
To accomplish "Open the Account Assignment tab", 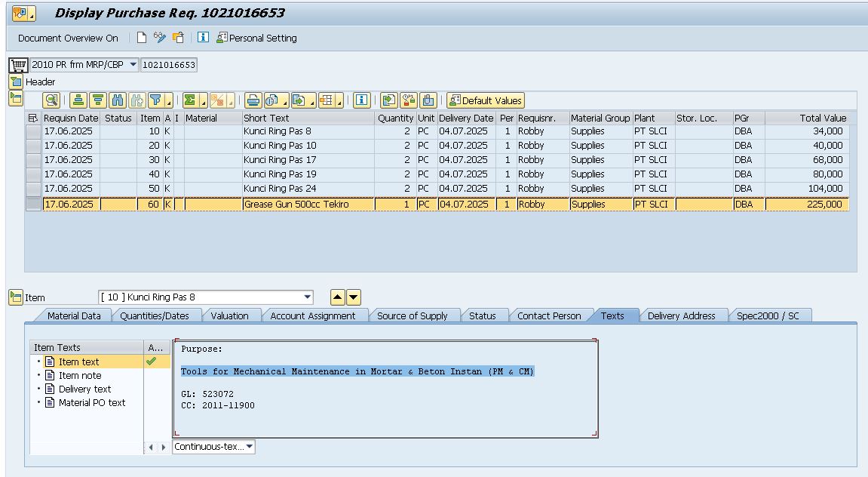I will coord(313,315).
